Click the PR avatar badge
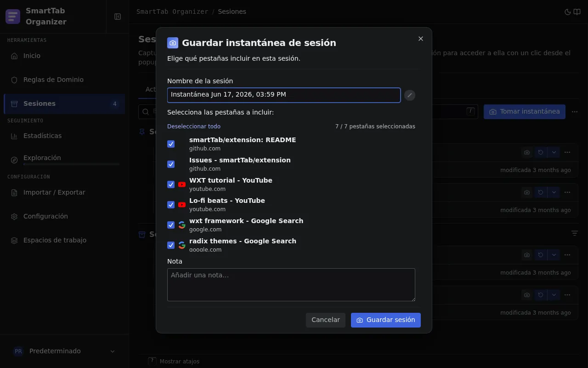The width and height of the screenshot is (588, 368). 18,351
